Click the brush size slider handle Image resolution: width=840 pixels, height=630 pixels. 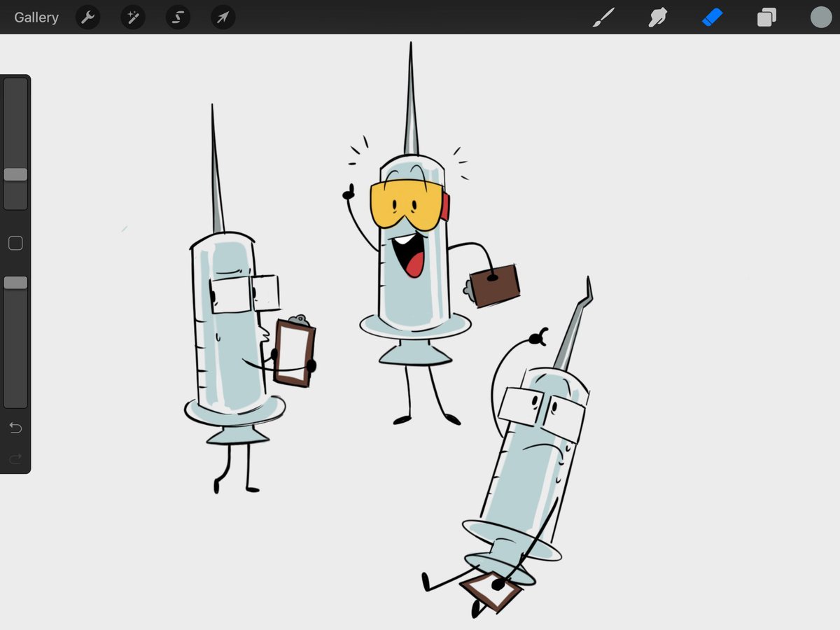15,174
